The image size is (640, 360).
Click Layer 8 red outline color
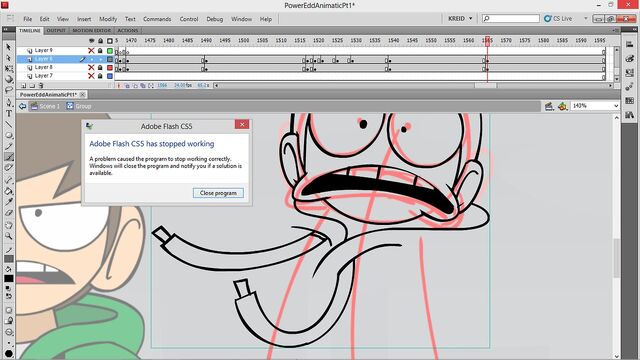click(x=110, y=67)
